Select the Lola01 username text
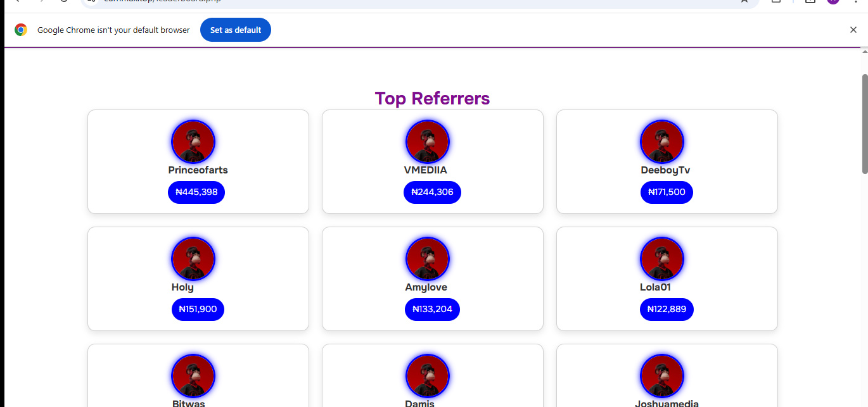This screenshot has height=407, width=868. point(655,287)
